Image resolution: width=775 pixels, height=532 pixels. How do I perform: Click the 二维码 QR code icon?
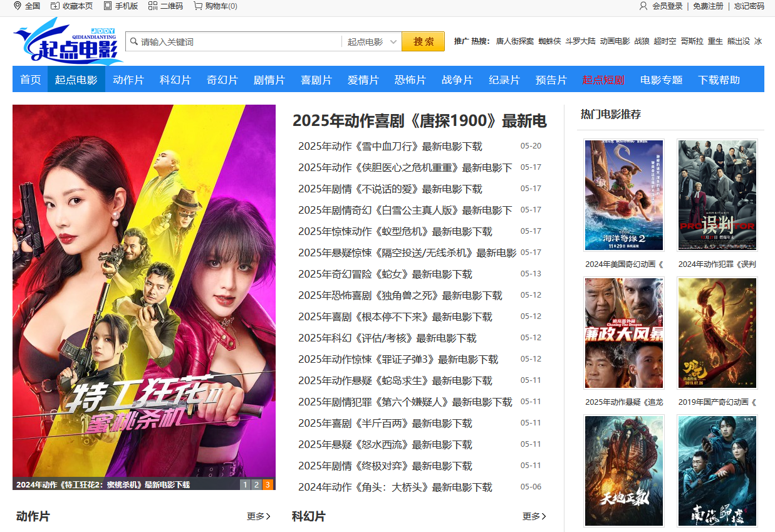(x=153, y=6)
